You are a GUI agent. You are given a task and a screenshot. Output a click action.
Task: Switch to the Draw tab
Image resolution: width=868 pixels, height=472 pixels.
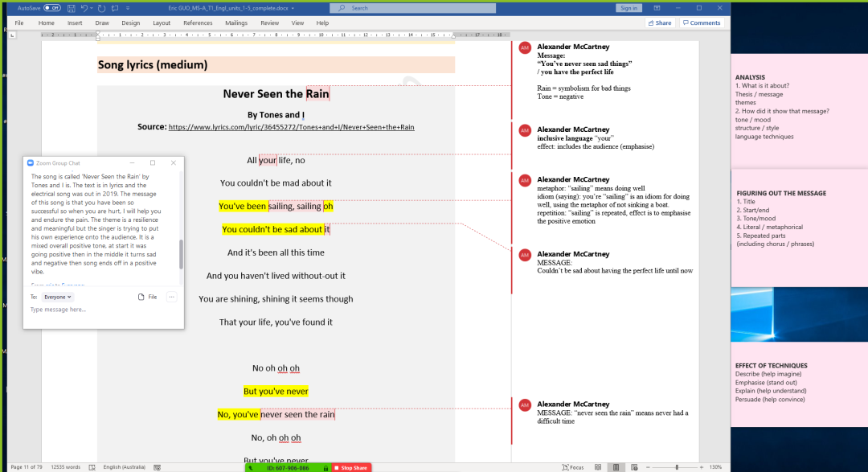[102, 23]
